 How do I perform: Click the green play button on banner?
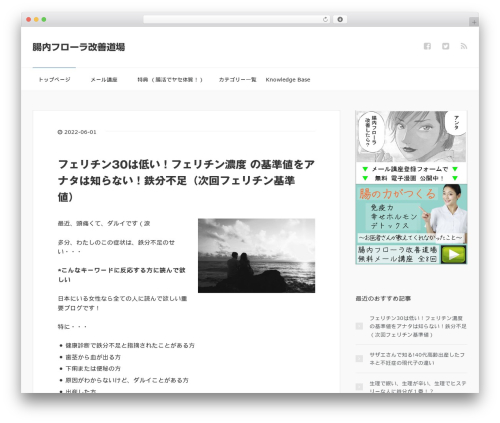(x=454, y=255)
